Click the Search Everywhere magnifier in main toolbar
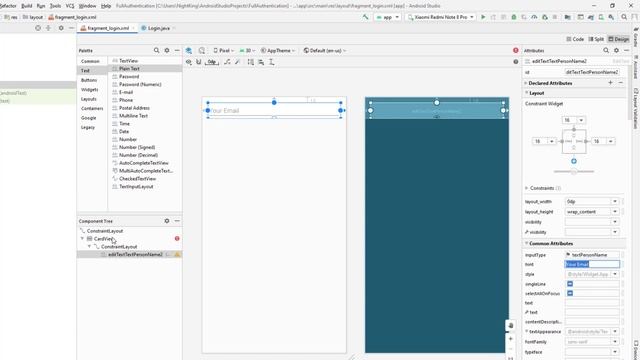This screenshot has height=360, width=640. (624, 17)
